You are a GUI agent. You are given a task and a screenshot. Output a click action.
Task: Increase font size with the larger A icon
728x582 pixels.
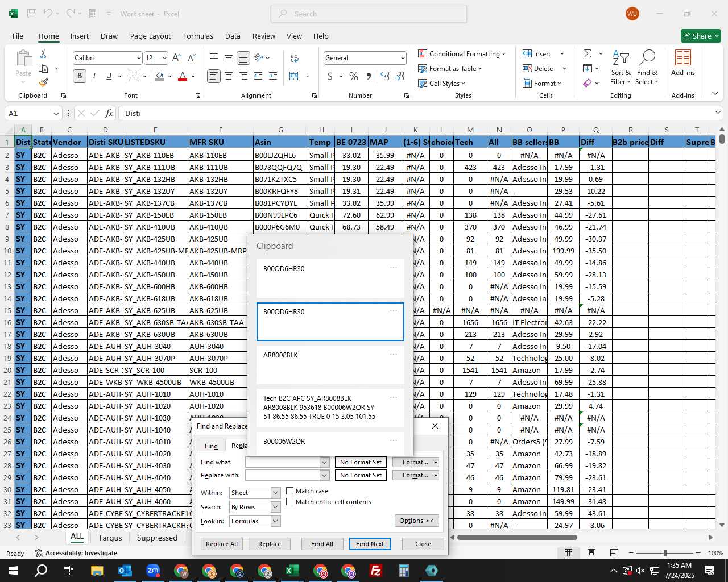click(176, 58)
